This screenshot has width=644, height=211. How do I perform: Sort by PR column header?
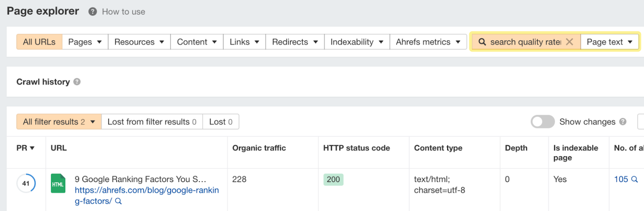[25, 148]
